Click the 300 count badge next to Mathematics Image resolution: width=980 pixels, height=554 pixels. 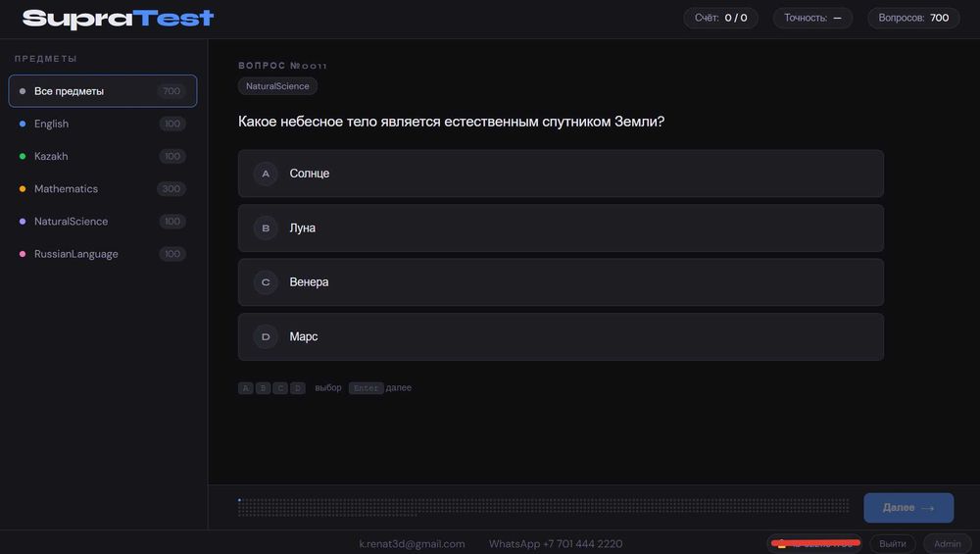[x=171, y=189]
